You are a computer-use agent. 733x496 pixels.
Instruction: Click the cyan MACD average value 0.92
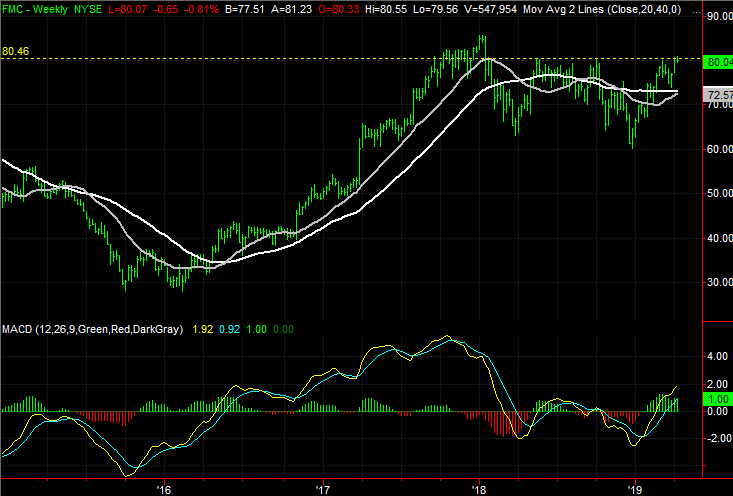click(229, 330)
